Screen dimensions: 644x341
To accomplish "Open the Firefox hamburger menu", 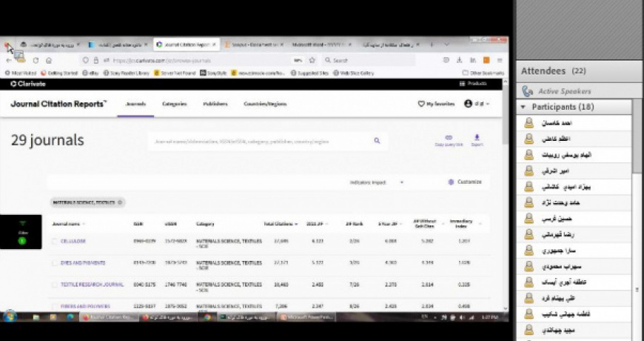I will point(500,60).
